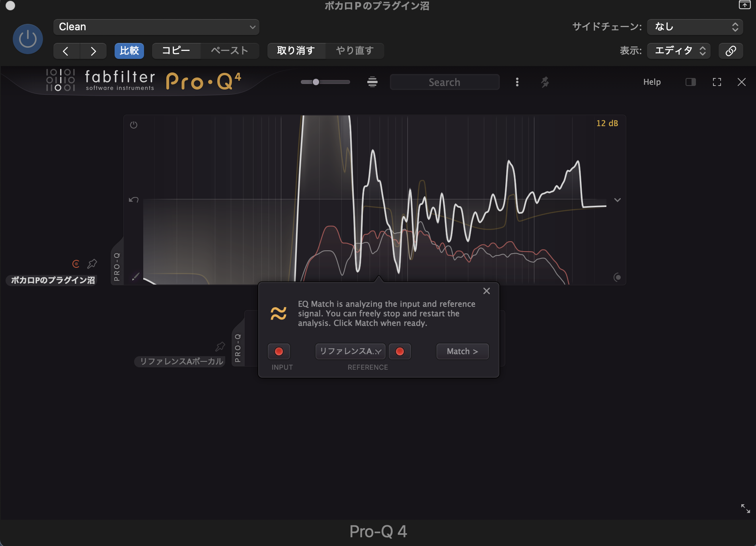Pin the リファレンスAボーカル instance

tap(220, 346)
